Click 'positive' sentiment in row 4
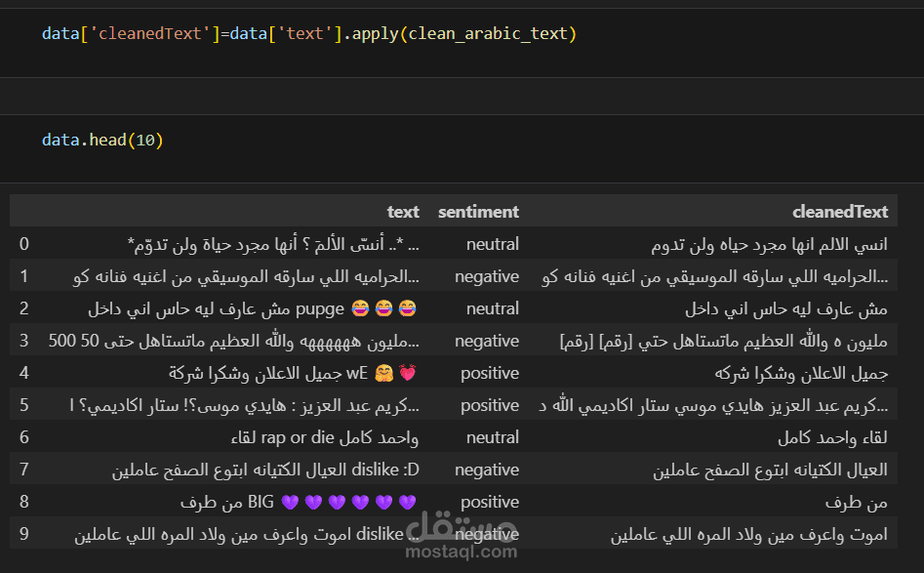 pos(490,373)
